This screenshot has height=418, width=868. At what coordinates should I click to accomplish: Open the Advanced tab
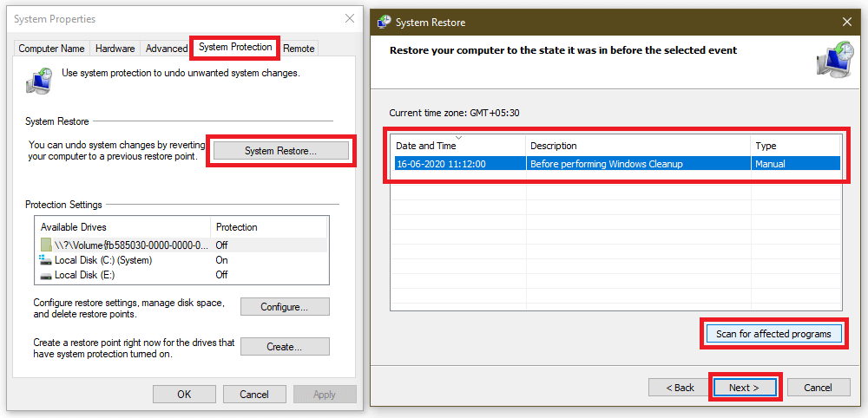(166, 49)
